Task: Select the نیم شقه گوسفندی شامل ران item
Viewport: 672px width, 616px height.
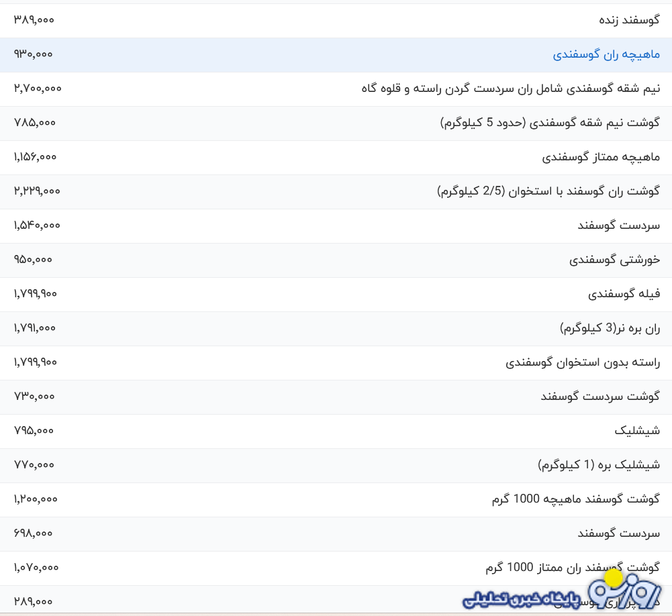Action: pos(510,89)
